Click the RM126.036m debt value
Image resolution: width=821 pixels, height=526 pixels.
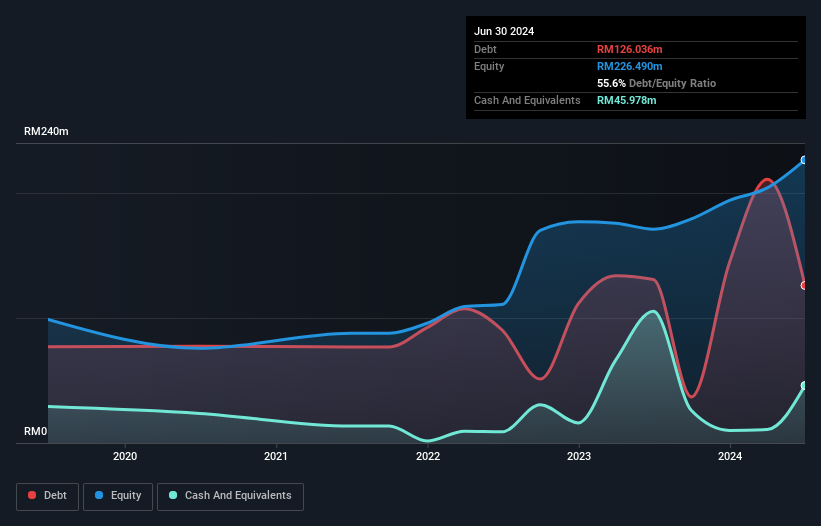point(629,49)
